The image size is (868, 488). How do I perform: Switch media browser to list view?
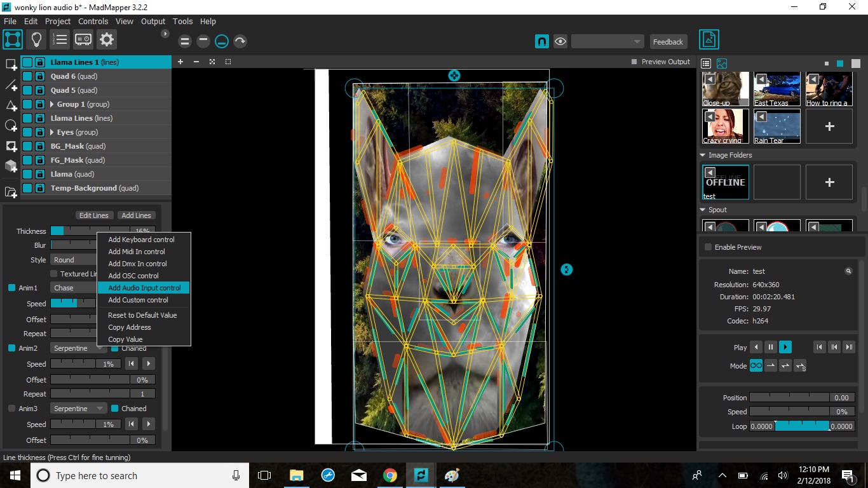pyautogui.click(x=705, y=63)
